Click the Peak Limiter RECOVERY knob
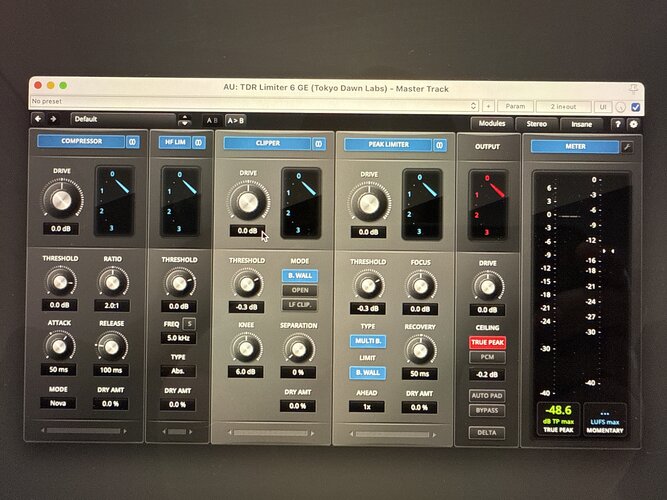This screenshot has width=667, height=500. click(420, 351)
